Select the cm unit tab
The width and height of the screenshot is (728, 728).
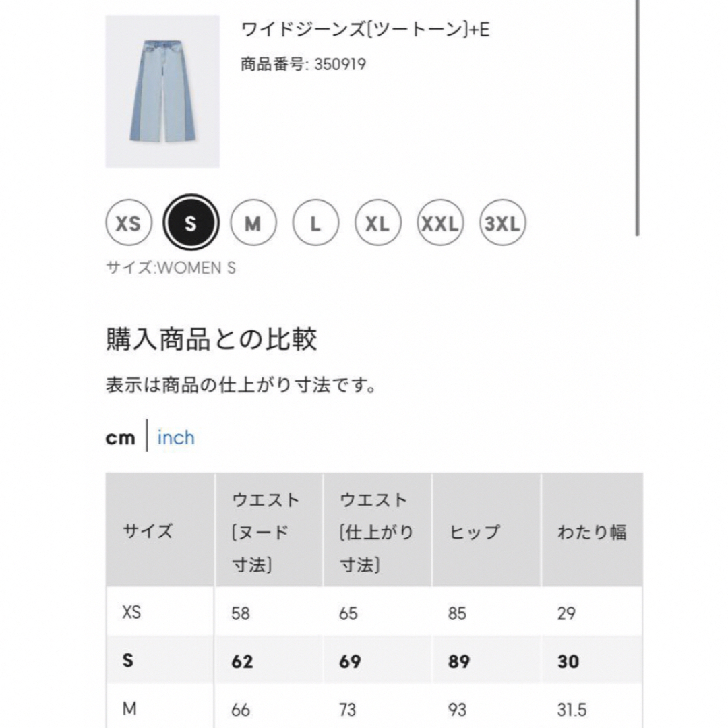point(120,437)
